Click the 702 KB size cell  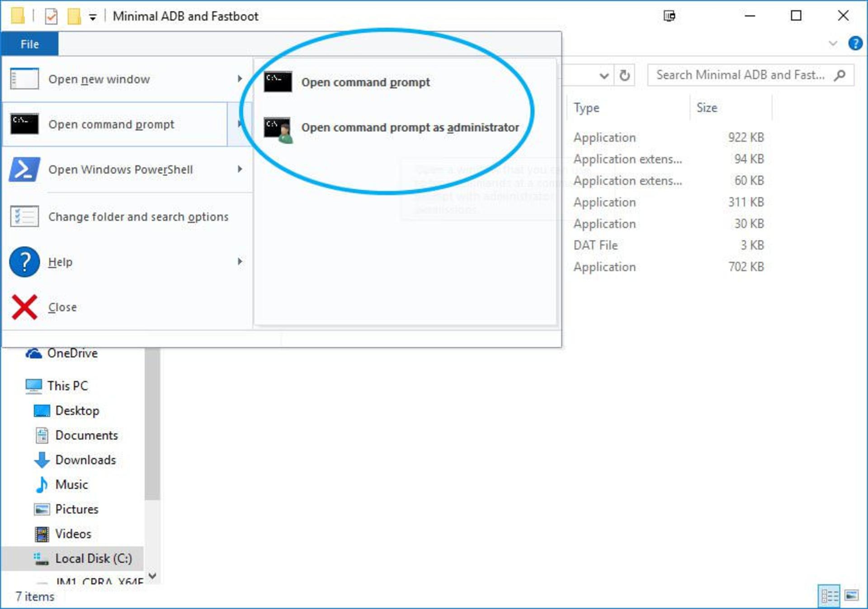pos(745,267)
